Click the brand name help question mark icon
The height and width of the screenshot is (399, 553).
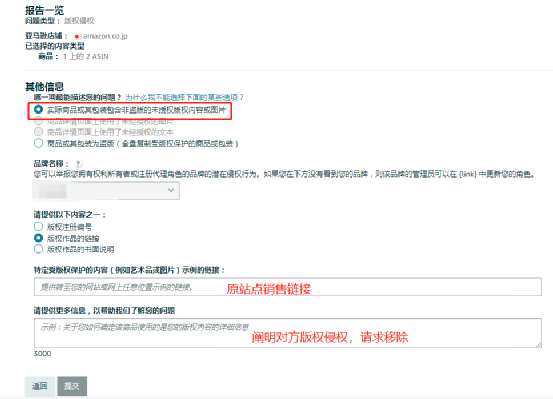[x=78, y=164]
